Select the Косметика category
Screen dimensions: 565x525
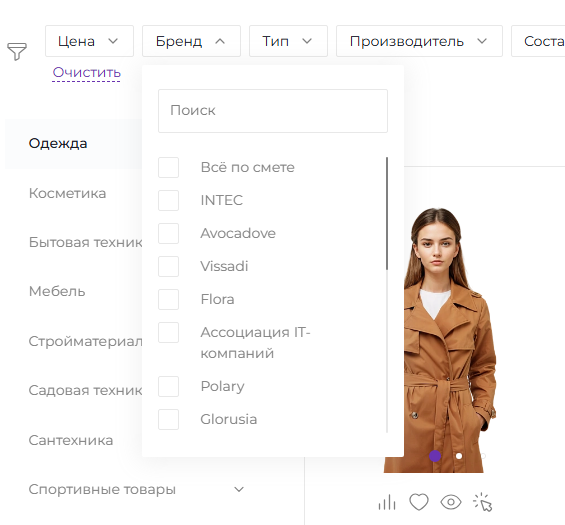point(67,193)
